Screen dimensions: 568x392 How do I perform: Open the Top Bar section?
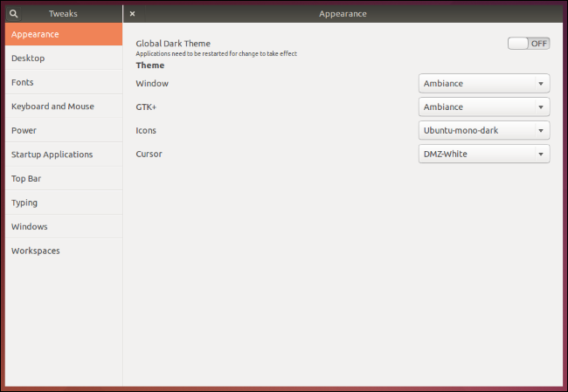click(x=64, y=178)
